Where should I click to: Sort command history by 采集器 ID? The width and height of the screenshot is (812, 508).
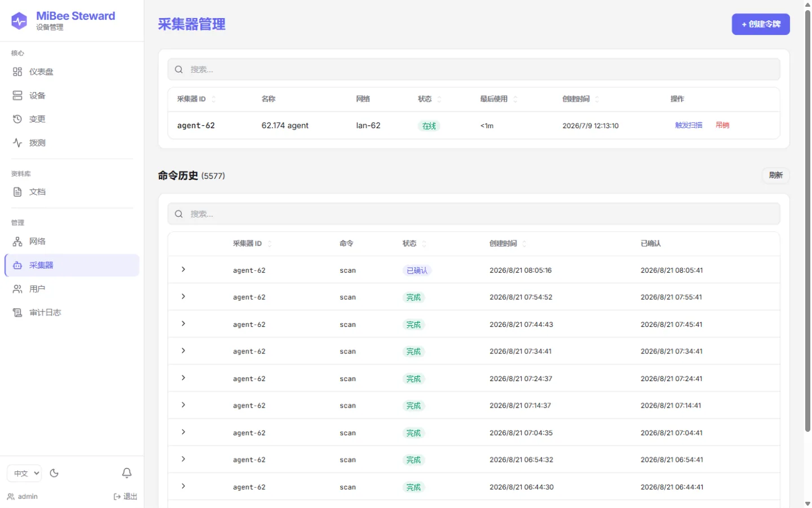(252, 244)
